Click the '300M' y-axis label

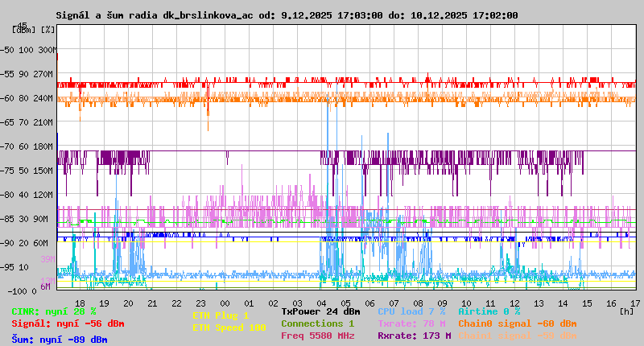(x=47, y=50)
